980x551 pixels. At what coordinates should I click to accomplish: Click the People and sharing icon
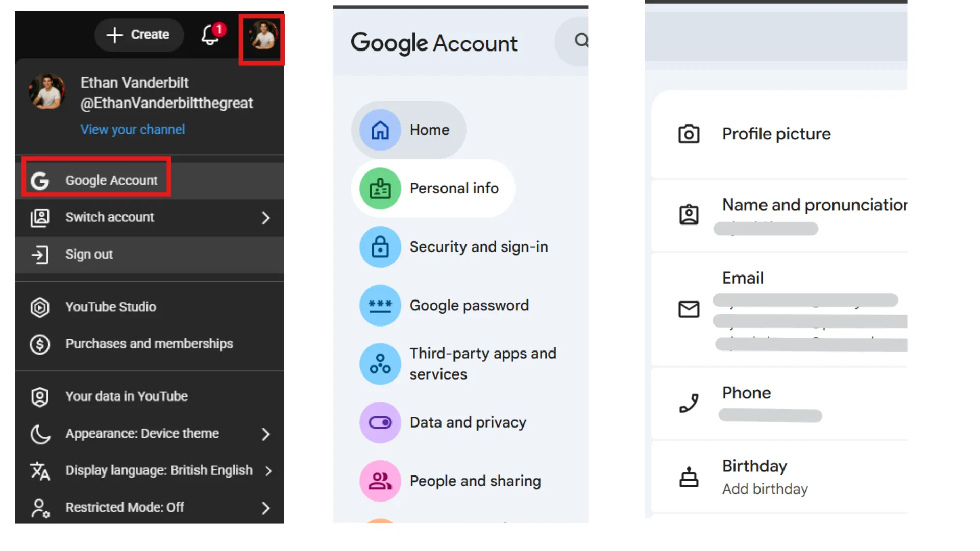(x=380, y=481)
